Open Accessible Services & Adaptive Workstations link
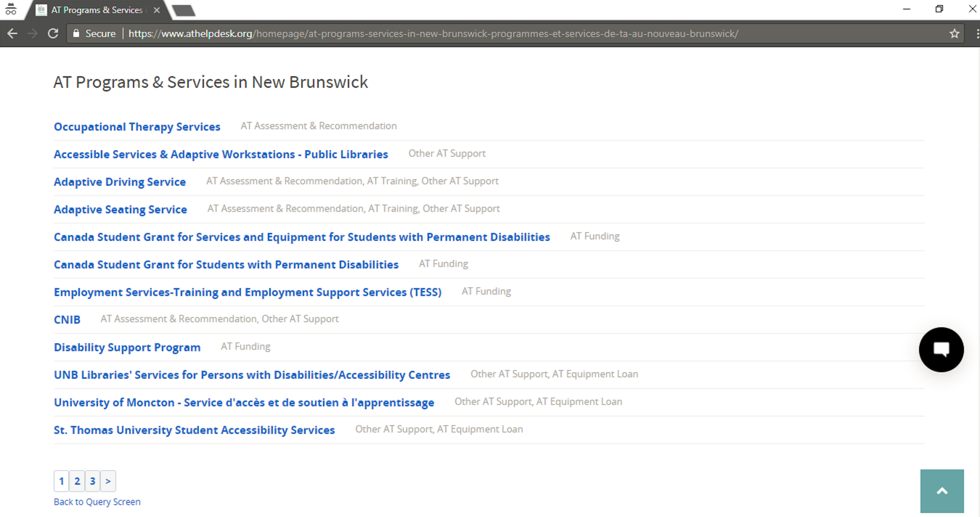Screen dimensions: 980x517 click(221, 154)
